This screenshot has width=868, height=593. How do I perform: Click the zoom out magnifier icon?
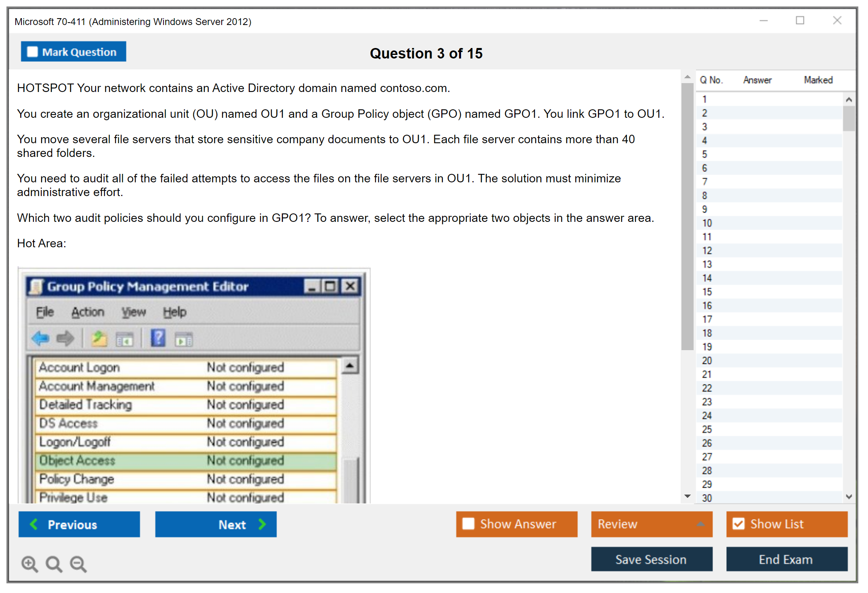(78, 564)
